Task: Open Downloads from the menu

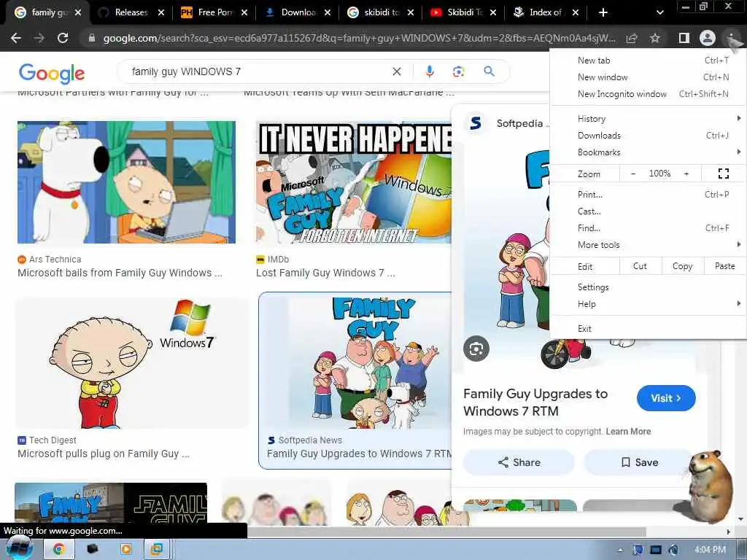Action: tap(648, 135)
